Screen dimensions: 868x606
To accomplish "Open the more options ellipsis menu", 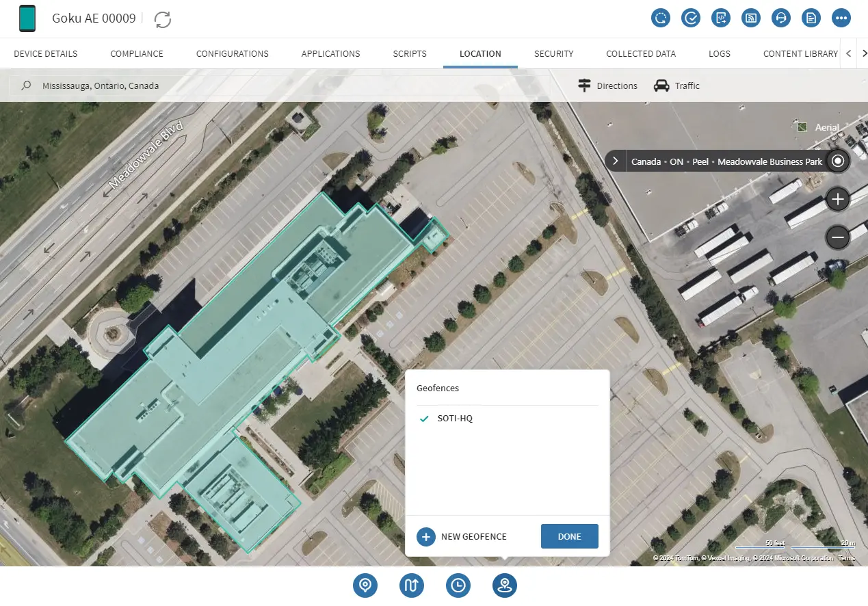I will [x=841, y=18].
